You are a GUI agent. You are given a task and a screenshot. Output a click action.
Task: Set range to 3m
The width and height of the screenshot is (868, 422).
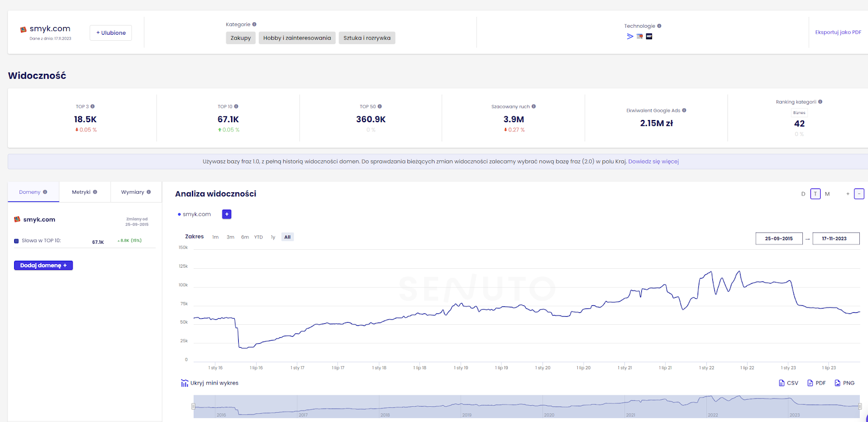(x=231, y=237)
